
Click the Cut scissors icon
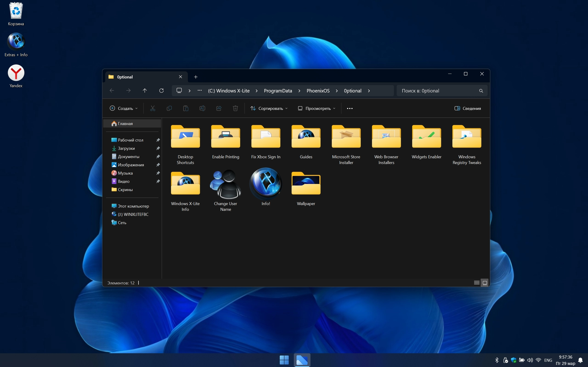pos(153,108)
